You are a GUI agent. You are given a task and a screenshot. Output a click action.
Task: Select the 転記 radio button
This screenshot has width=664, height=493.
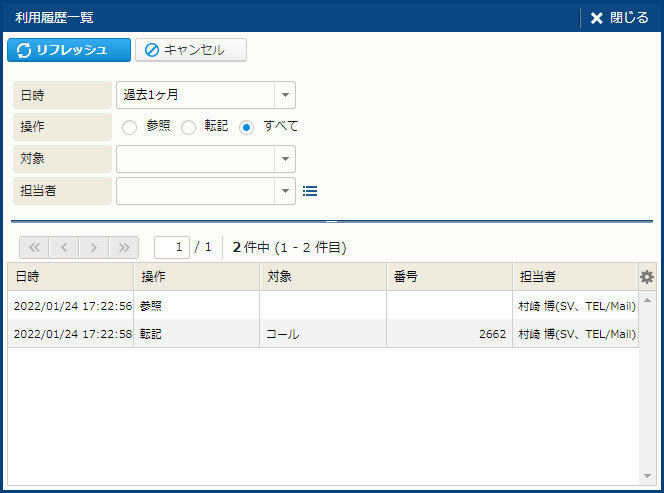188,127
